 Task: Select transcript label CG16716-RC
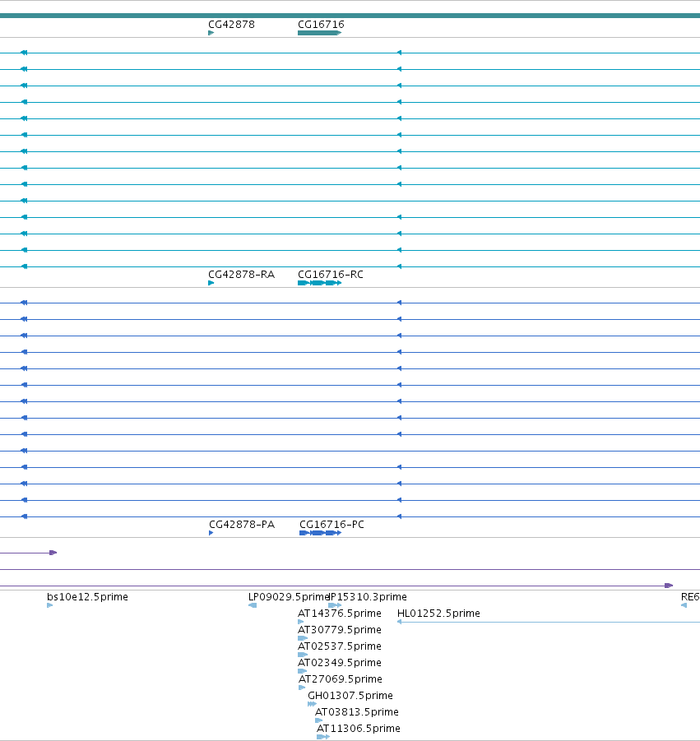pos(331,275)
